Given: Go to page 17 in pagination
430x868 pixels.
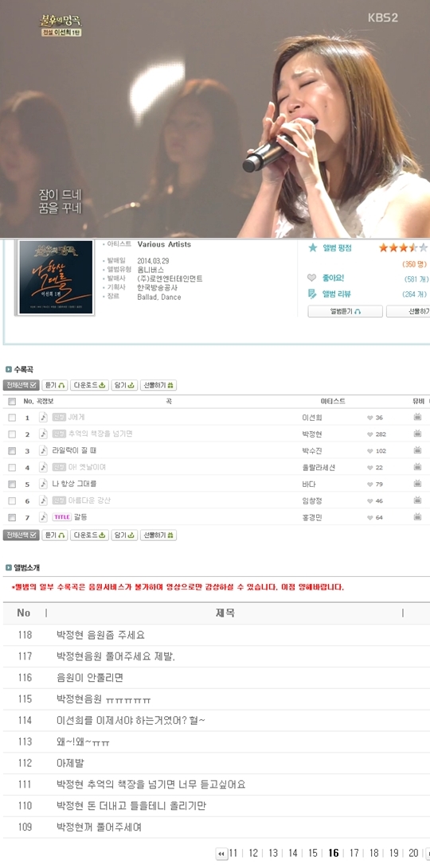Looking at the screenshot, I should 354,853.
